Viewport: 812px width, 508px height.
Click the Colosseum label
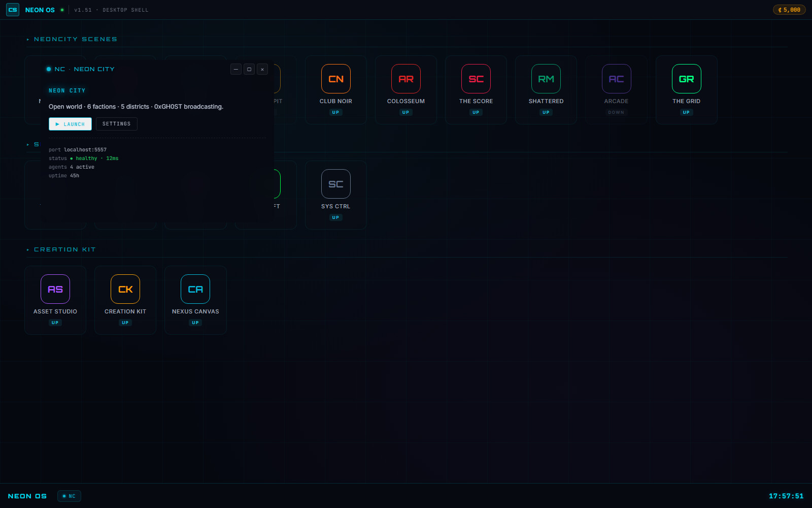[x=405, y=101]
